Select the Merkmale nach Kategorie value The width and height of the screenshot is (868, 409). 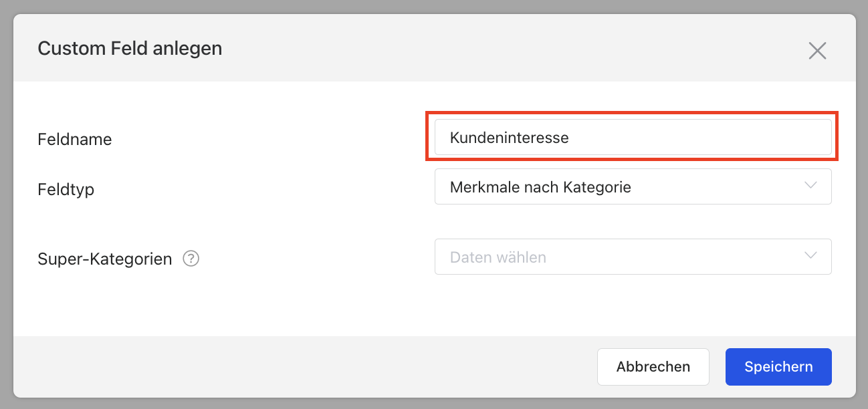pyautogui.click(x=540, y=187)
